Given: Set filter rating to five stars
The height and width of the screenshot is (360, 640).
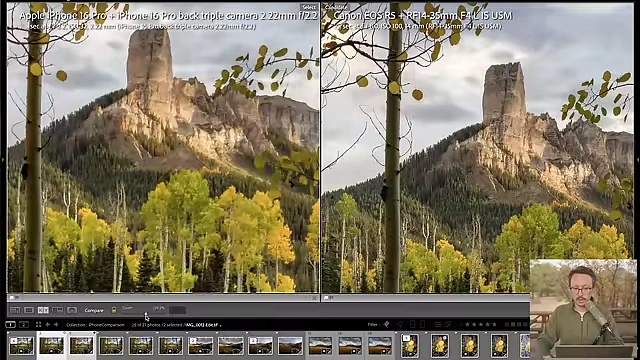Looking at the screenshot, I should click(x=494, y=324).
